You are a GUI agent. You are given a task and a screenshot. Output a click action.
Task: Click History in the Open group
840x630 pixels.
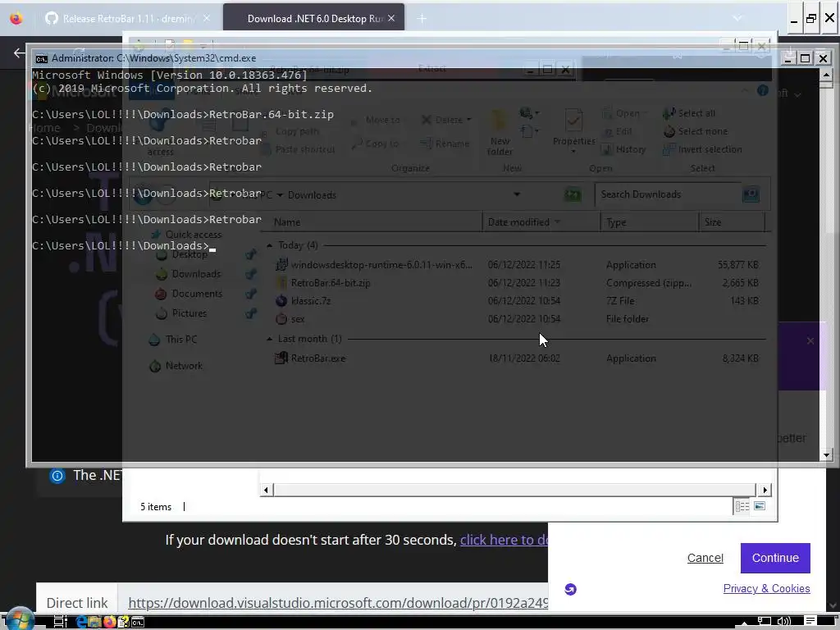pos(623,149)
